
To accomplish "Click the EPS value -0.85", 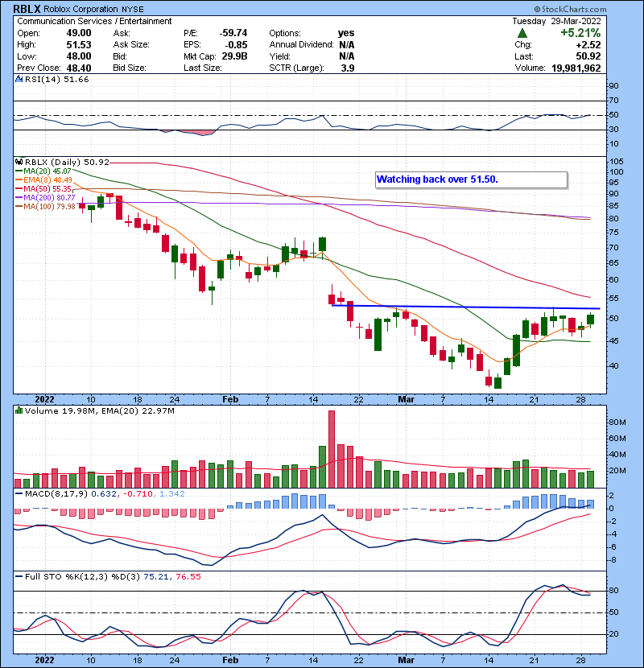I will pyautogui.click(x=236, y=45).
